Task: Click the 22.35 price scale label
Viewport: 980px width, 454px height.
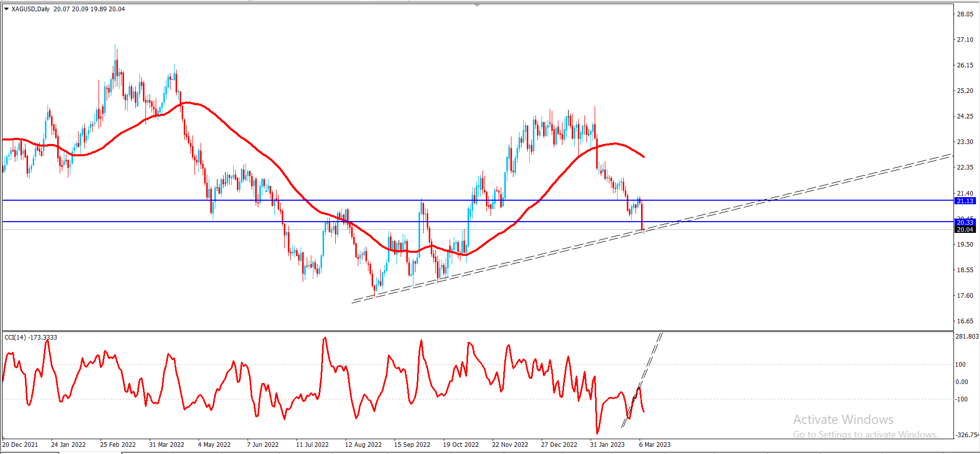Action: [965, 168]
